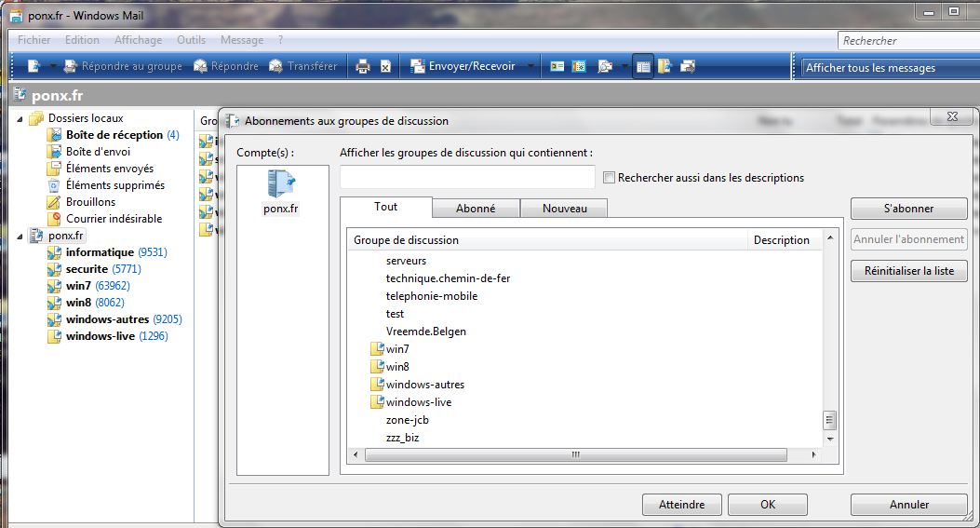Click the newsgroup list scroll up arrow
Screen dimensions: 980x528
(829, 237)
